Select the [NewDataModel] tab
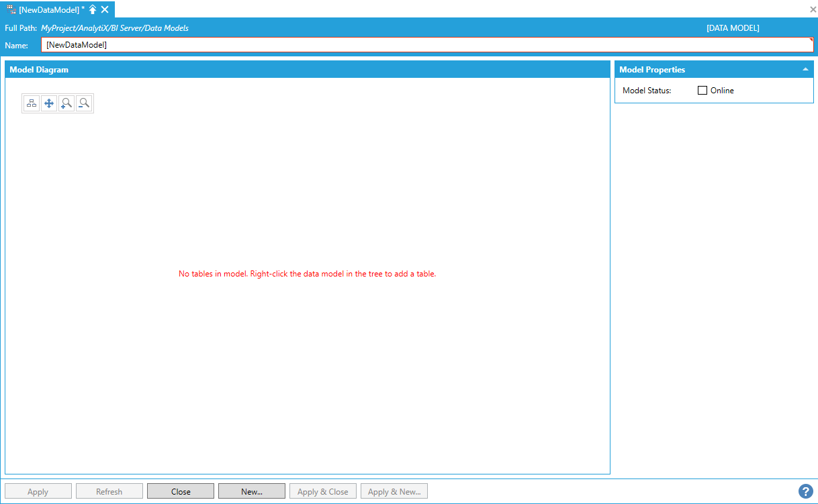818x504 pixels. (x=51, y=9)
